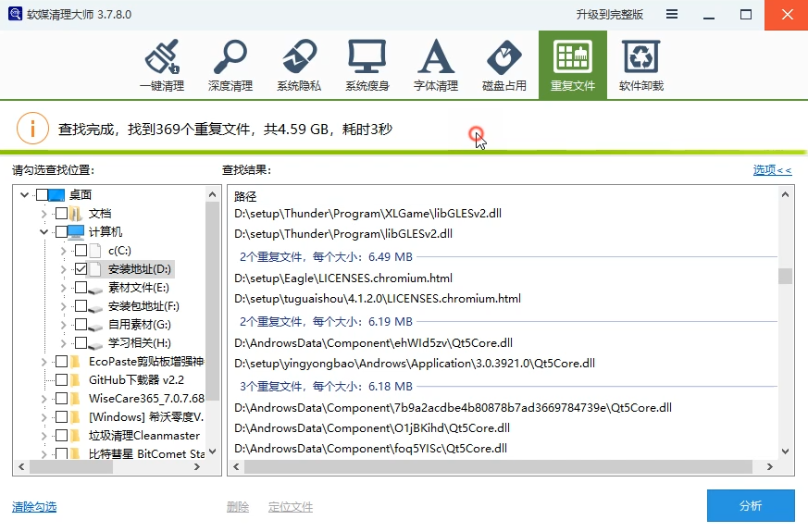The height and width of the screenshot is (532, 808).
Task: Open the 系统隐私 eraser tool
Action: coord(299,65)
